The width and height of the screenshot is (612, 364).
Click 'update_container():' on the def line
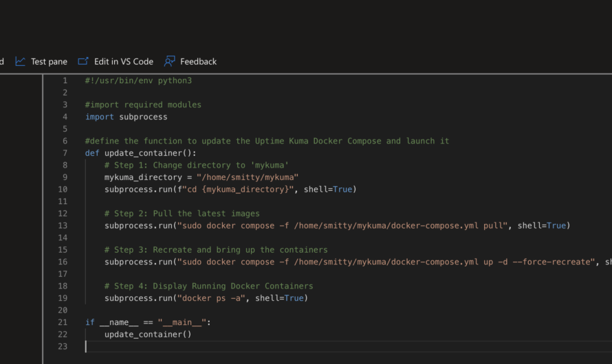(151, 153)
